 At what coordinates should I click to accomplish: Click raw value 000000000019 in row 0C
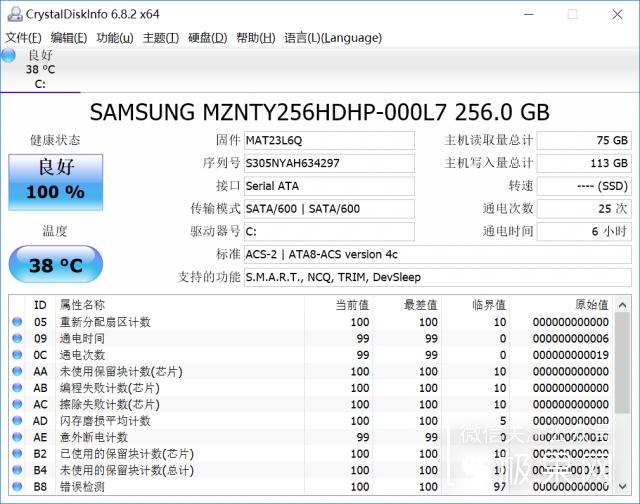click(571, 355)
